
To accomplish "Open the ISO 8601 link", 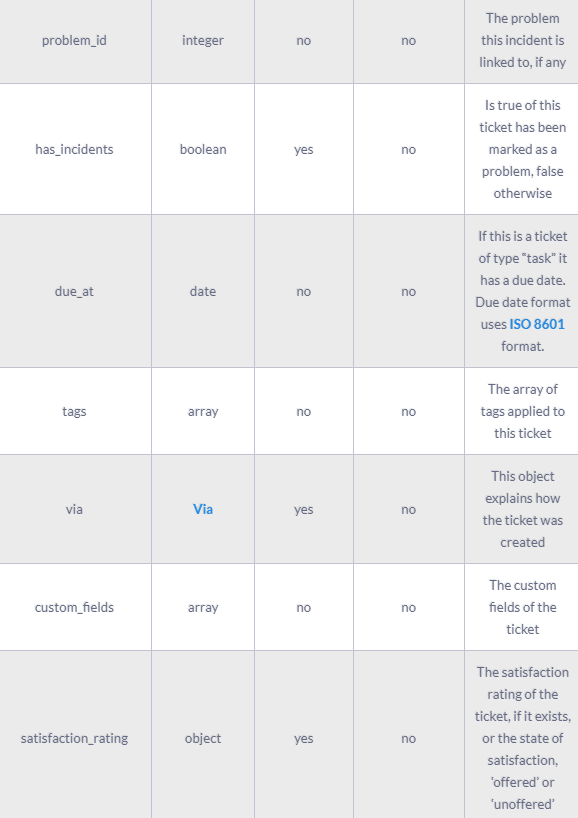I will point(537,324).
